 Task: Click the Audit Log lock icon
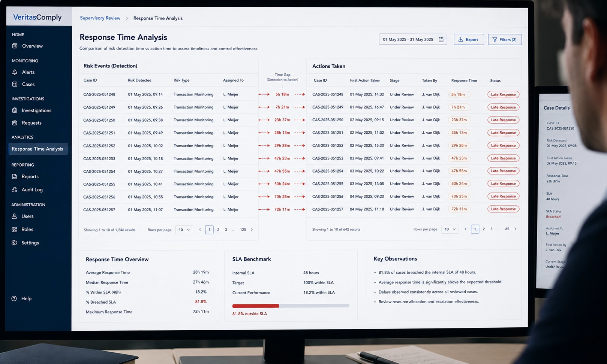(x=14, y=189)
